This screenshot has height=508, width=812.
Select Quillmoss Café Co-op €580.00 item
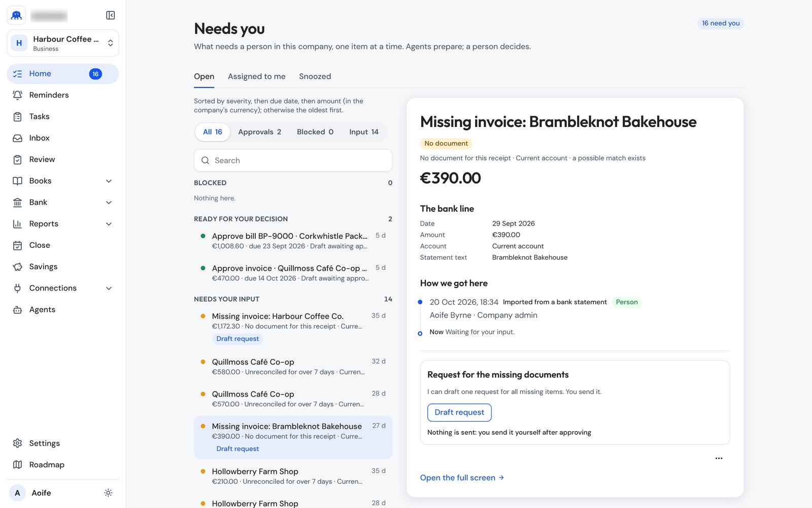[293, 367]
